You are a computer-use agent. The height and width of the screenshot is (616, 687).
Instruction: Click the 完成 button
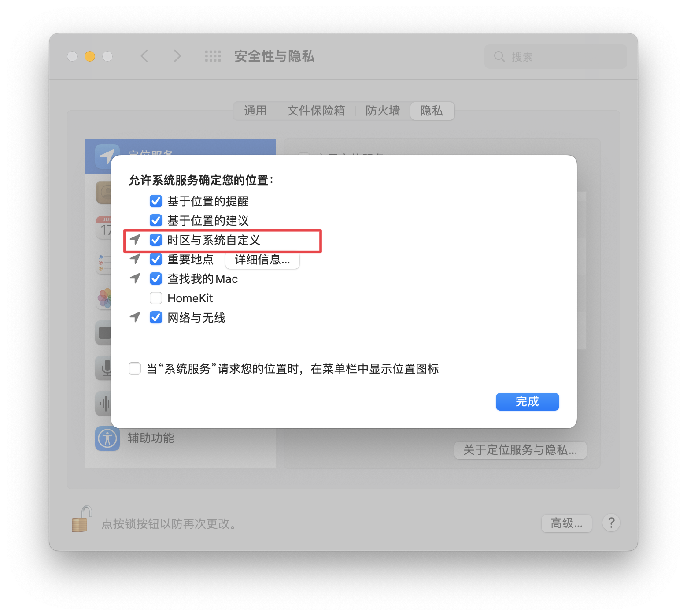527,401
